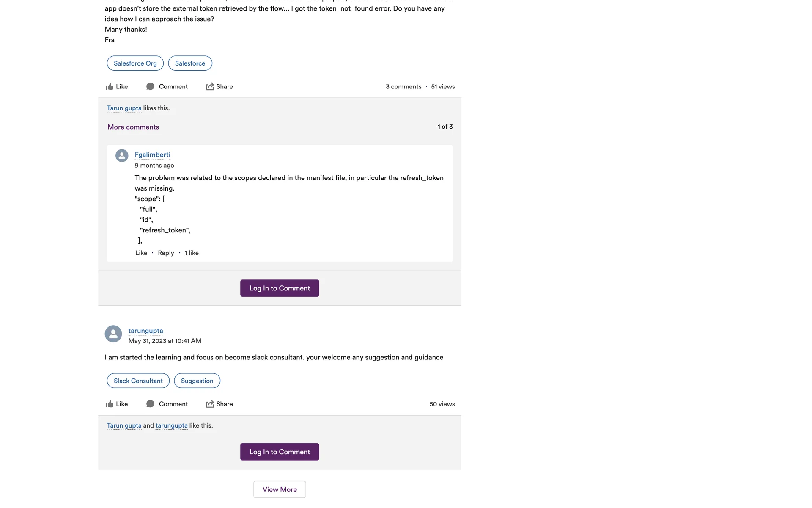Click the thumbs-up Like icon on first post
812x508 pixels.
pos(110,86)
